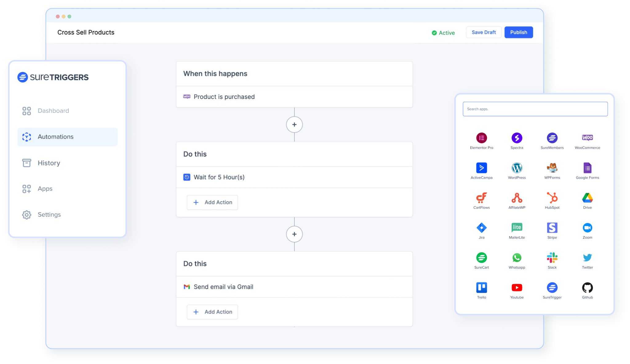Select the Whatsapp app icon

(517, 258)
